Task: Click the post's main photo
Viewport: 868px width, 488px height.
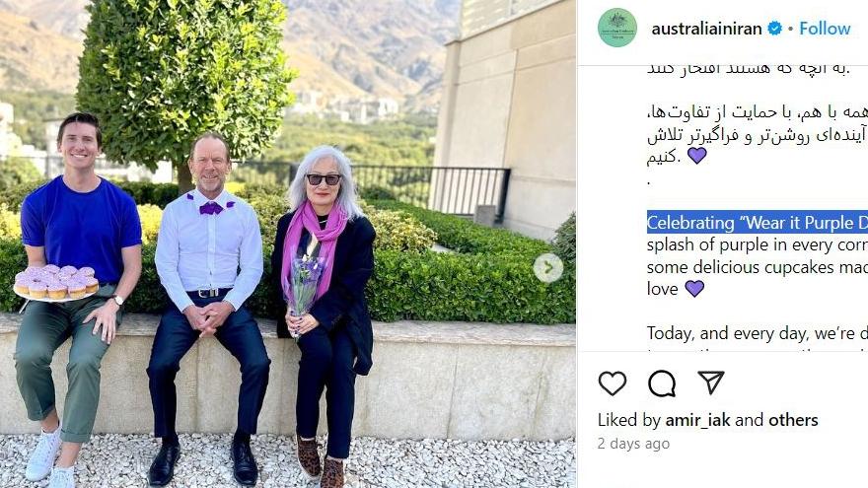Action: point(288,244)
